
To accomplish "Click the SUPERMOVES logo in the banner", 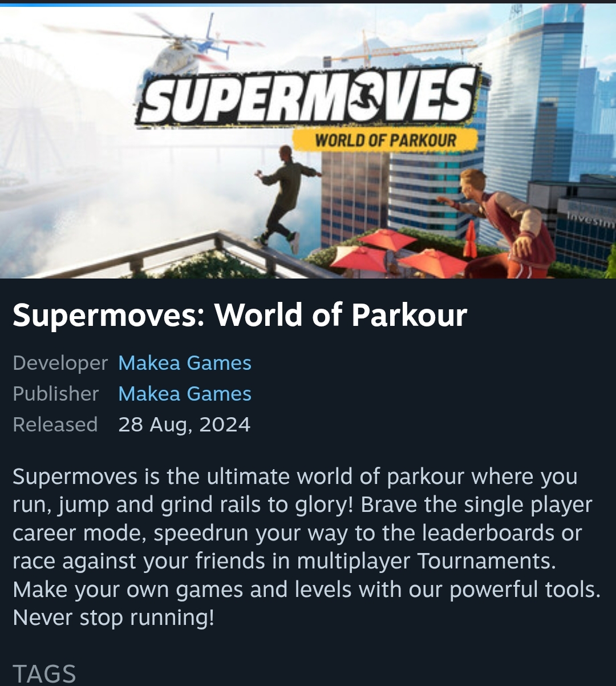I will (x=308, y=96).
